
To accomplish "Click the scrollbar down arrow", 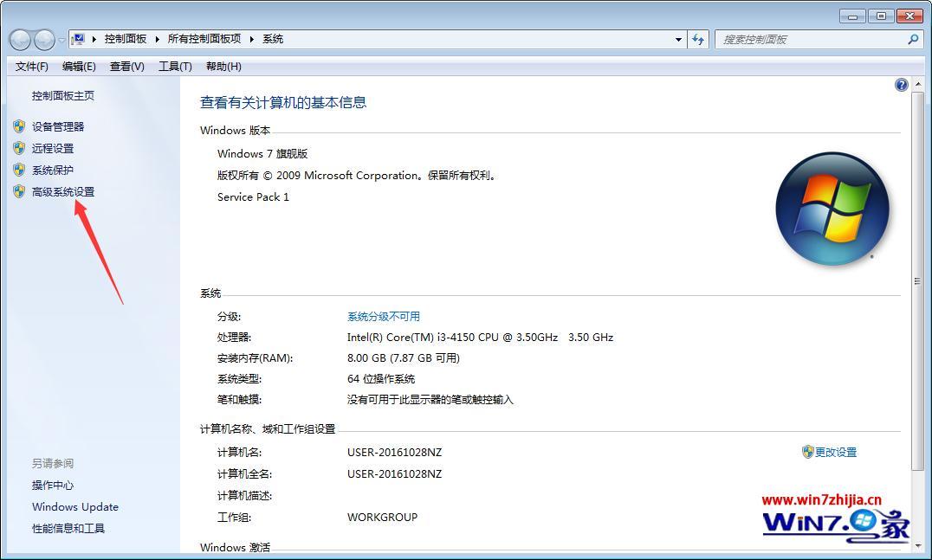I will coord(918,544).
